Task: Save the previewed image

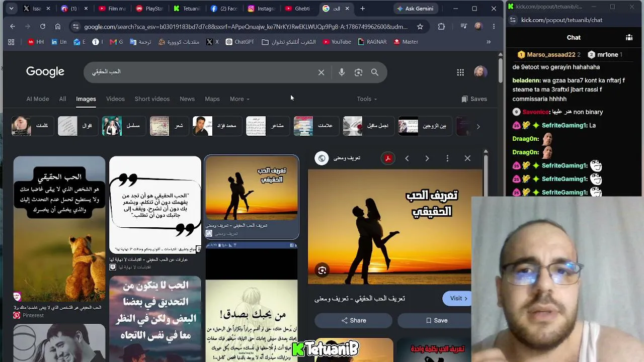Action: (x=436, y=320)
